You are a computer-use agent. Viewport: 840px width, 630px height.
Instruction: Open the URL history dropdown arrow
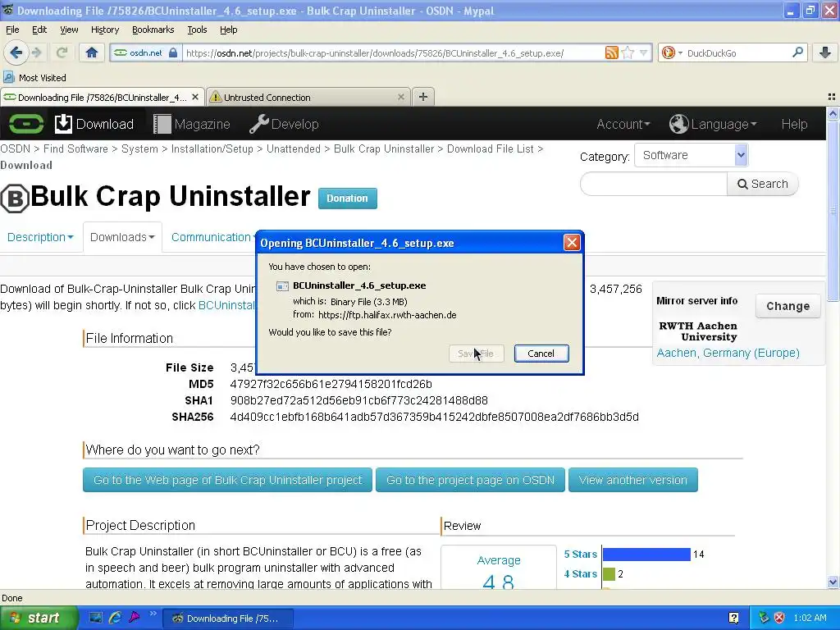pos(643,52)
